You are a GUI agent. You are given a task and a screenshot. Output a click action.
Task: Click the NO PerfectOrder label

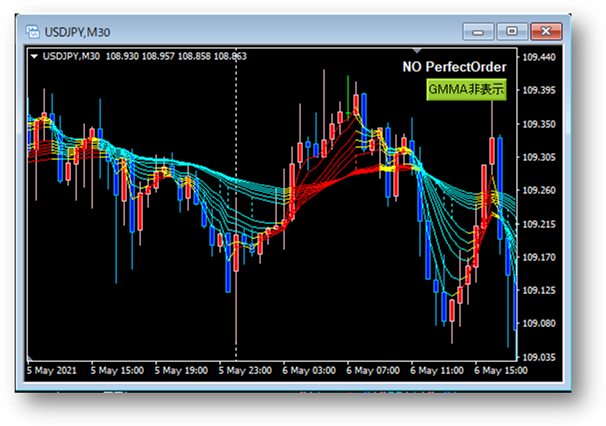(x=454, y=67)
